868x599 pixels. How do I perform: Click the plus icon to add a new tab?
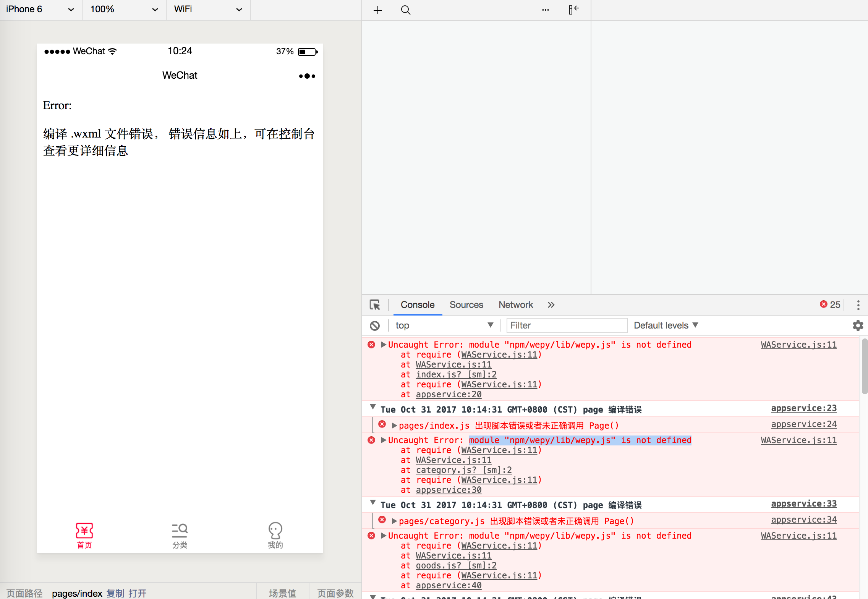coord(378,10)
